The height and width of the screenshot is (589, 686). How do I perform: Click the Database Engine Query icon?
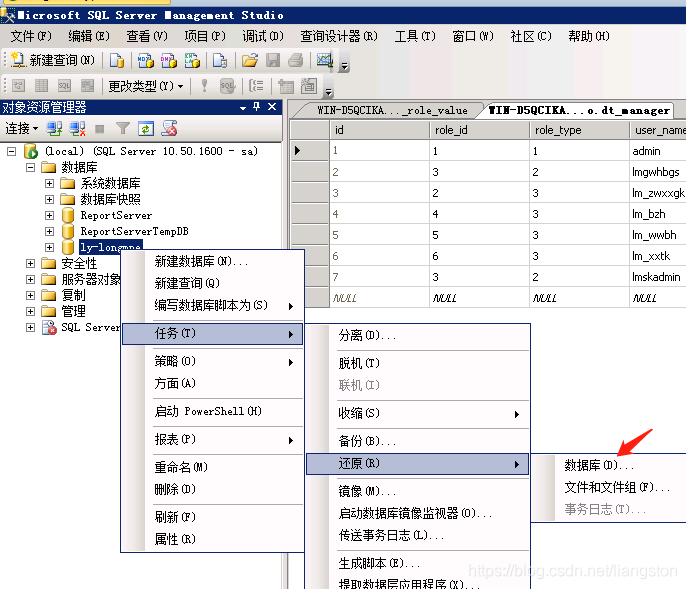(x=117, y=60)
